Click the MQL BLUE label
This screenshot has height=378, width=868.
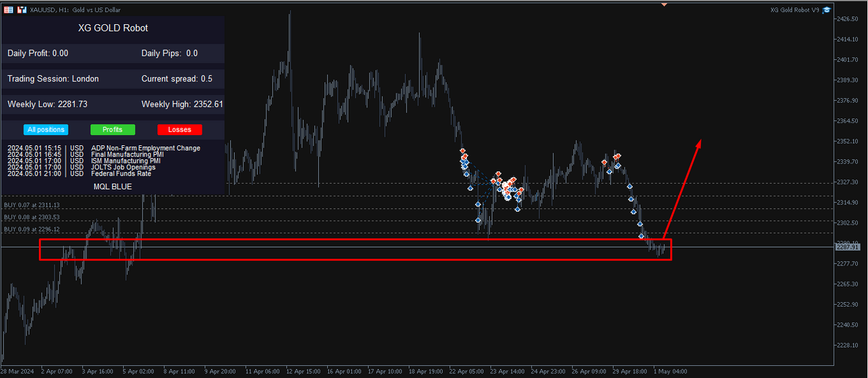point(113,187)
